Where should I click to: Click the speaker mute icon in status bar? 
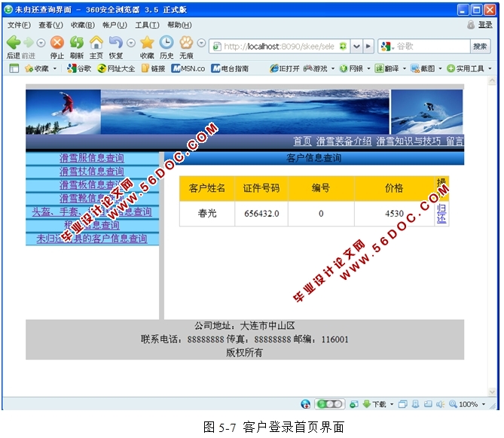441,404
